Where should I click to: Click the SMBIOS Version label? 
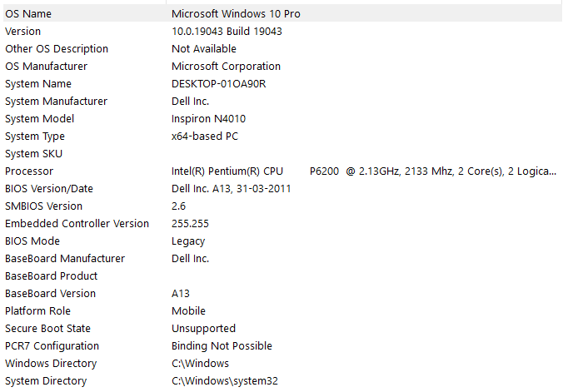pyautogui.click(x=43, y=206)
